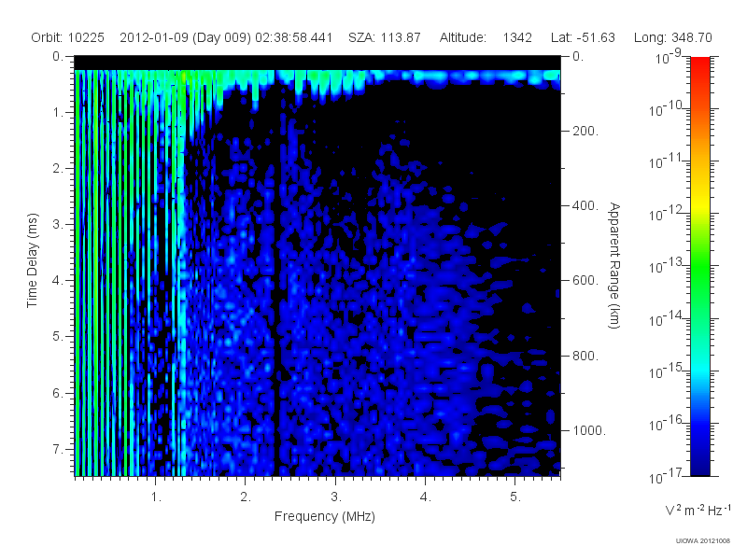The width and height of the screenshot is (747, 560).
Task: Click the Altitude 1342 header value
Action: (486, 37)
